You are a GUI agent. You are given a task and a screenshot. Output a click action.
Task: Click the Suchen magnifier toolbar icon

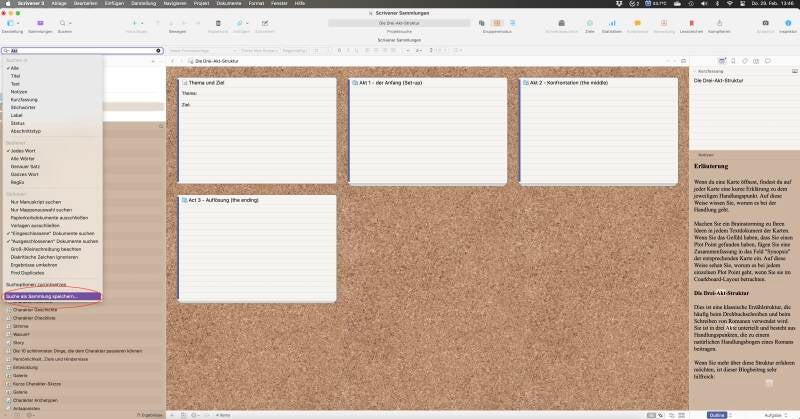click(62, 23)
